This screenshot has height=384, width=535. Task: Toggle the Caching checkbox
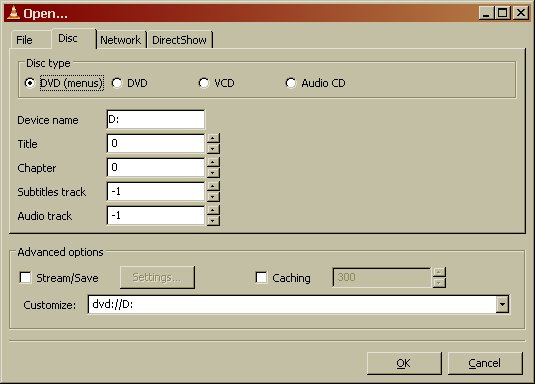pos(261,278)
